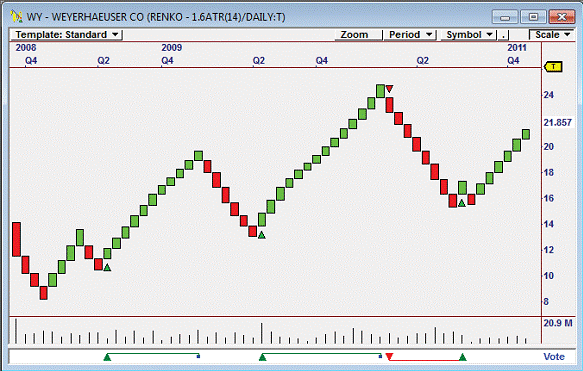This screenshot has width=583, height=371.
Task: Click the Zoom button
Action: 358,35
